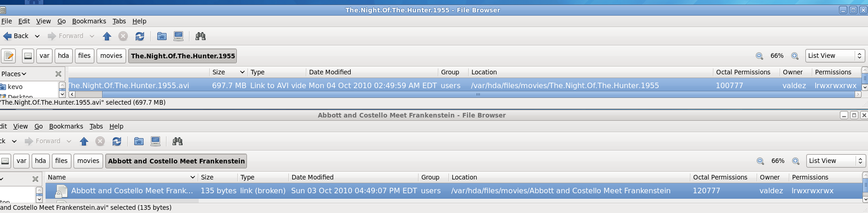Open Bookmarks menu in Abbott and Costello window
The image size is (868, 213).
66,126
